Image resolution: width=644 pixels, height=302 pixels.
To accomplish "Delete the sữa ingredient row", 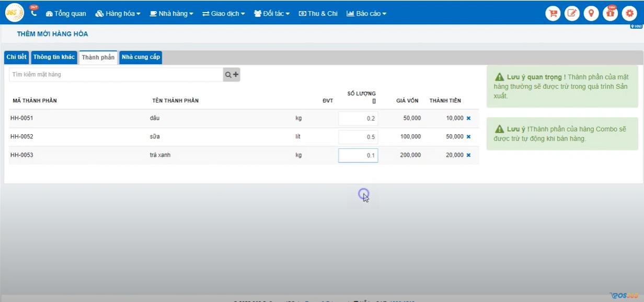I will (468, 137).
